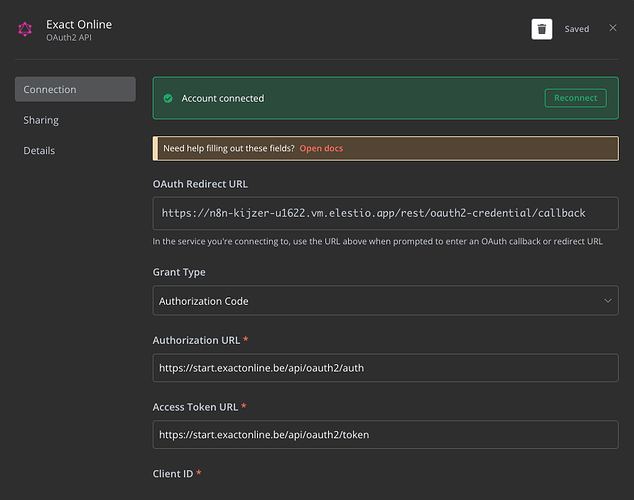Click the Authorization URL input field
This screenshot has height=500, width=634.
coord(385,368)
